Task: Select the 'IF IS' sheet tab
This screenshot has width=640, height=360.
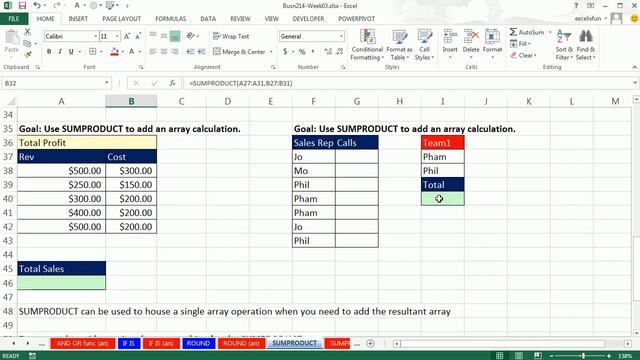Action: click(129, 344)
